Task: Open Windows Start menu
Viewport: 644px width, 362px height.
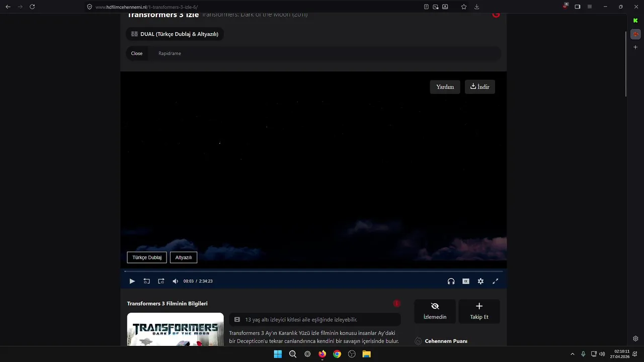Action: coord(278,354)
